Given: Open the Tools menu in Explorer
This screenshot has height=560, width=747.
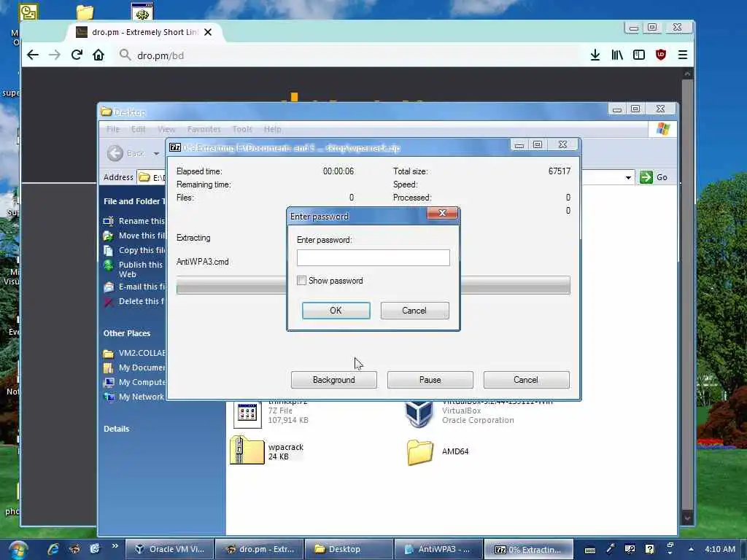Looking at the screenshot, I should (242, 129).
